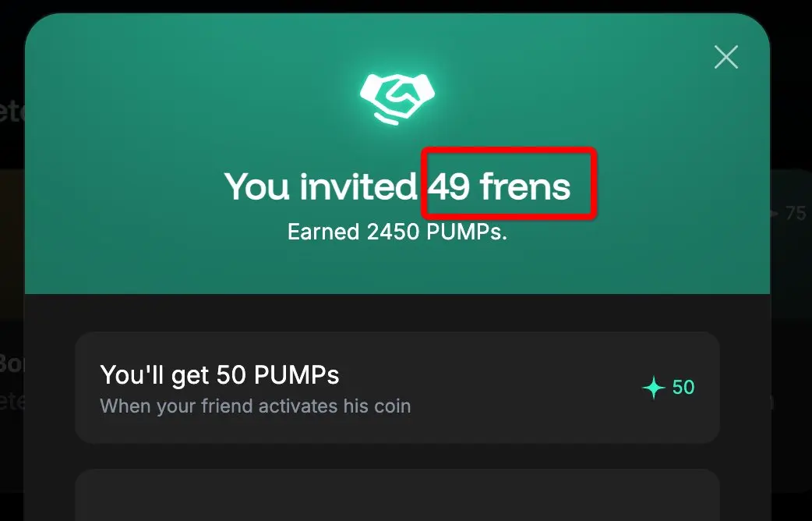Click the word You in the heading
The image size is (812, 521).
pos(257,186)
